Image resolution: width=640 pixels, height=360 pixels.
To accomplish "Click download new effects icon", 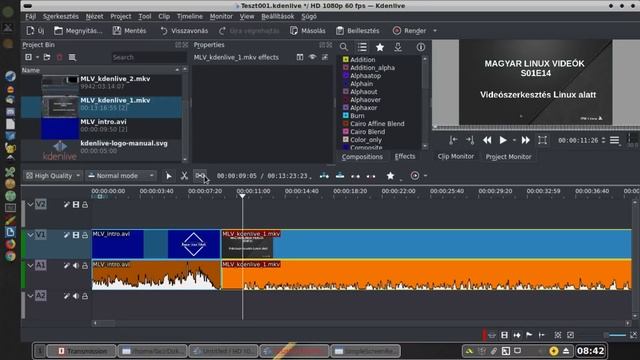I will pos(398,47).
